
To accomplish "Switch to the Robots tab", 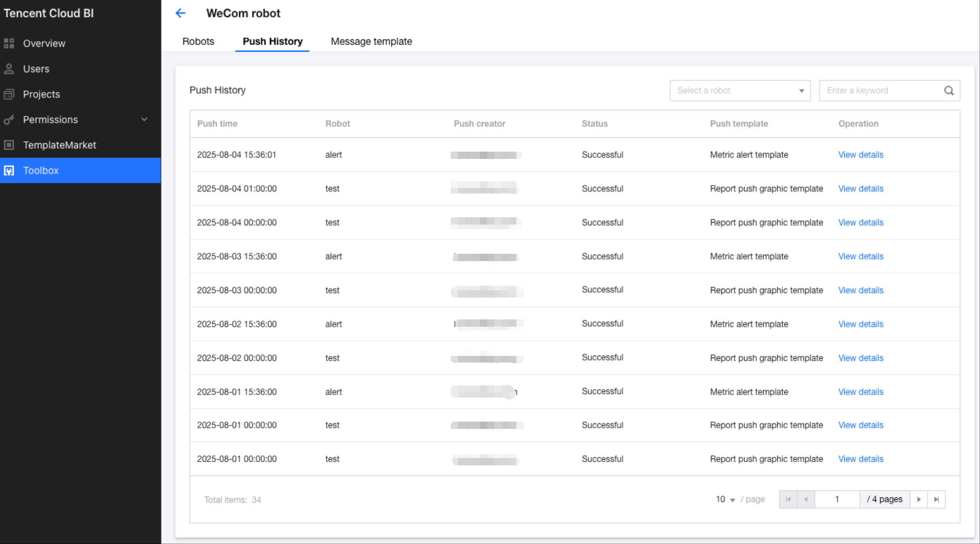I will (x=198, y=41).
